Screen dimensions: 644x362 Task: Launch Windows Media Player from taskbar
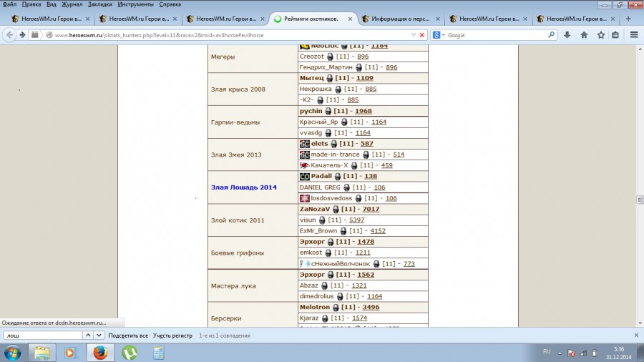point(70,353)
